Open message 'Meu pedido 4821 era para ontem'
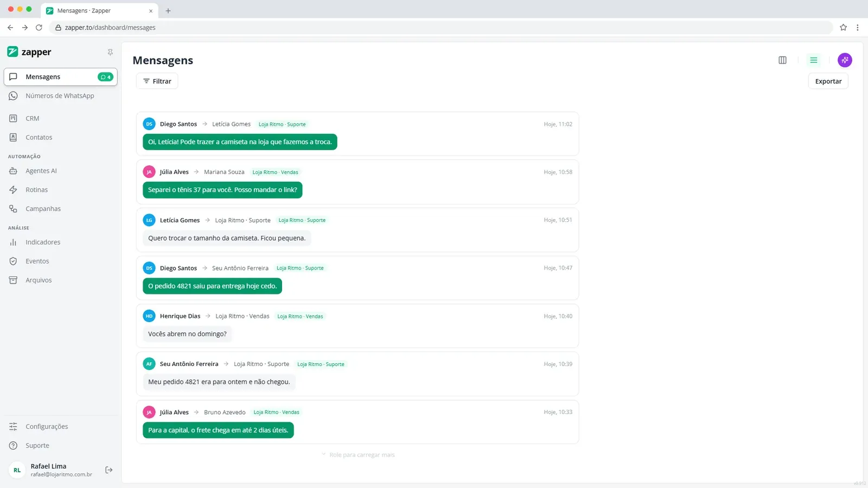This screenshot has width=868, height=488. point(219,382)
